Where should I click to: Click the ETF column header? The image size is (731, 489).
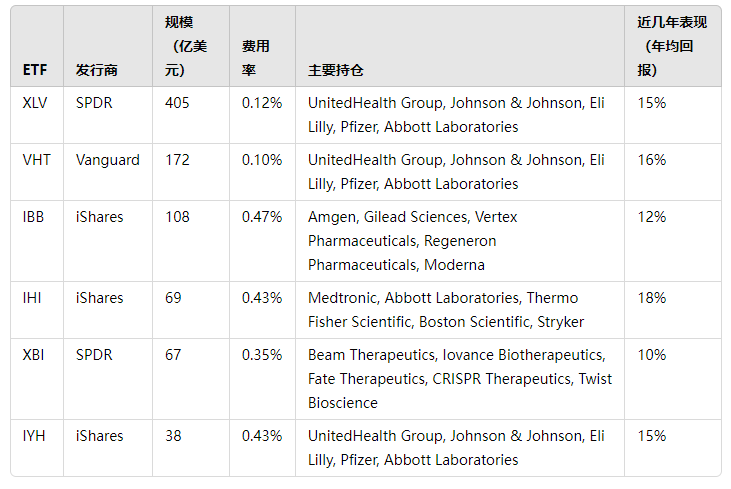[x=33, y=70]
